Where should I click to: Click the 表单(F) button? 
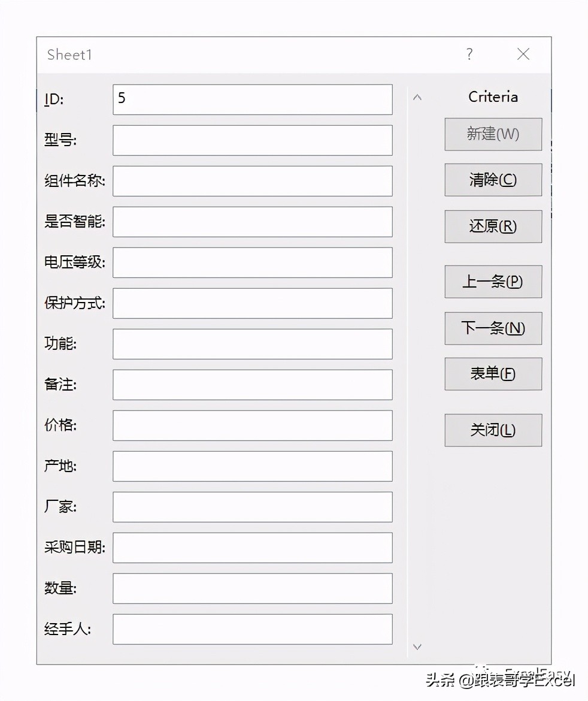tap(493, 374)
